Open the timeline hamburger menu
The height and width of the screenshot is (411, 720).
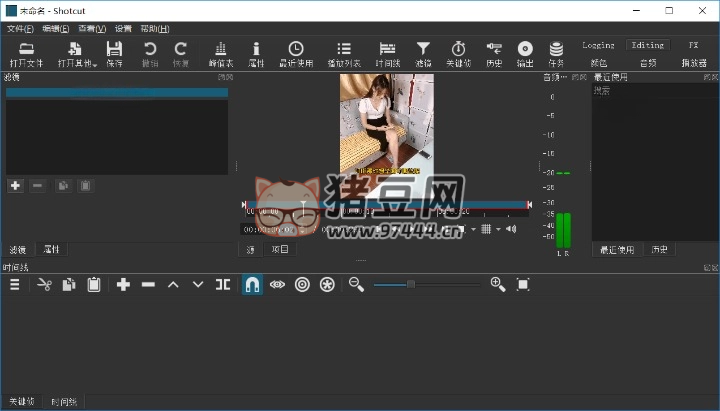click(x=15, y=285)
